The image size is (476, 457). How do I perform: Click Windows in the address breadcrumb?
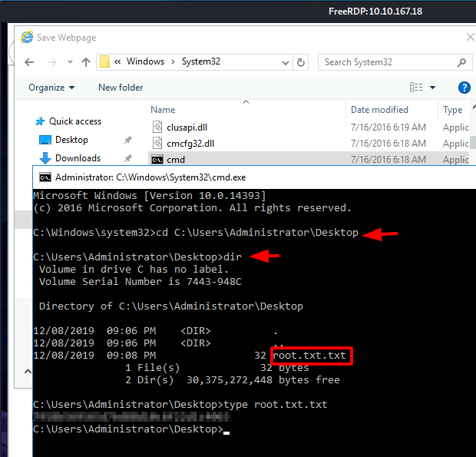[x=145, y=61]
